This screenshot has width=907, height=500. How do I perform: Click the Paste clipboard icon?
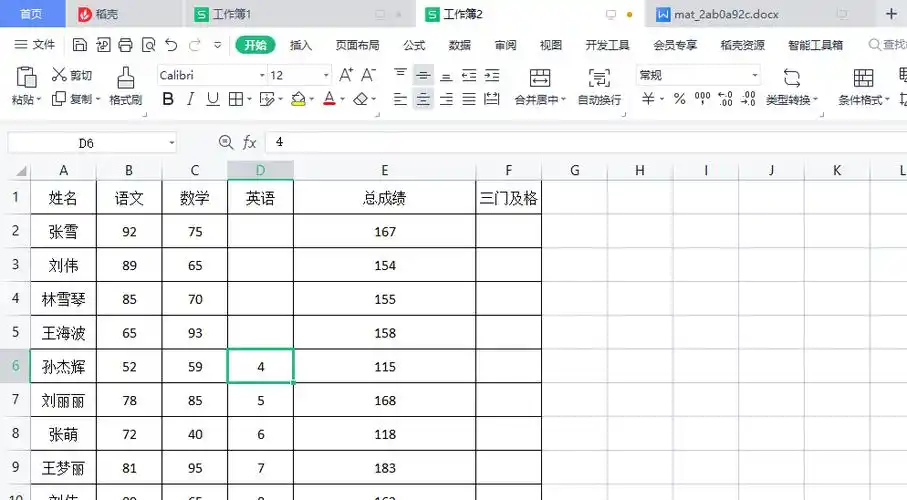pyautogui.click(x=26, y=78)
